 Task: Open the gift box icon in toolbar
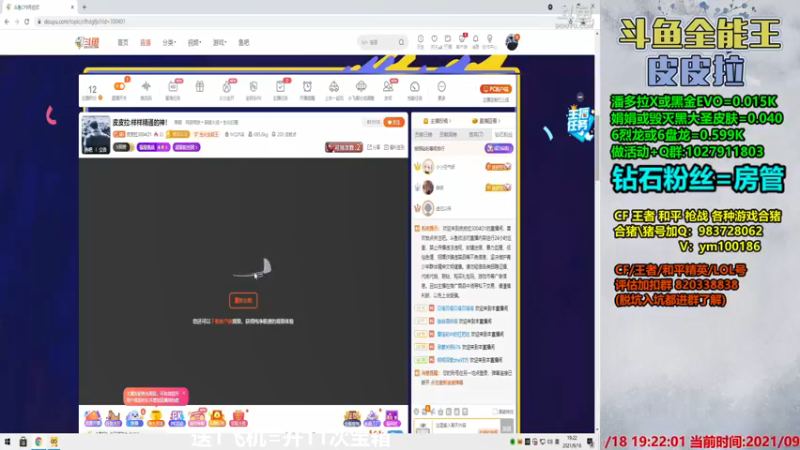pyautogui.click(x=199, y=87)
